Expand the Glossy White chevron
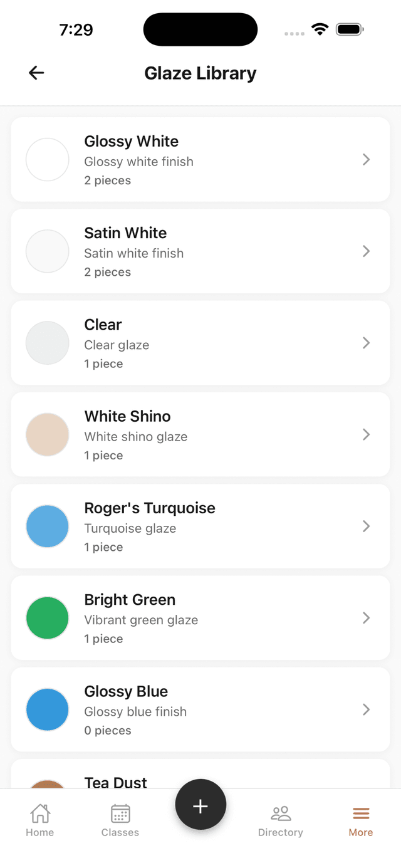The height and width of the screenshot is (868, 401). point(367,160)
